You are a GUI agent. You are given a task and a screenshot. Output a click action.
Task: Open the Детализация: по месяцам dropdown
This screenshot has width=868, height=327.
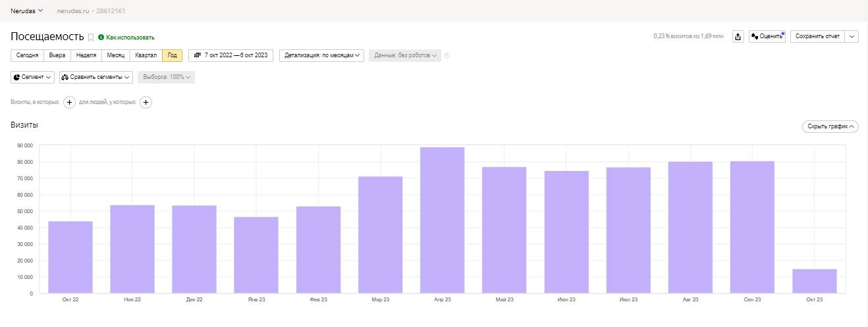(322, 55)
